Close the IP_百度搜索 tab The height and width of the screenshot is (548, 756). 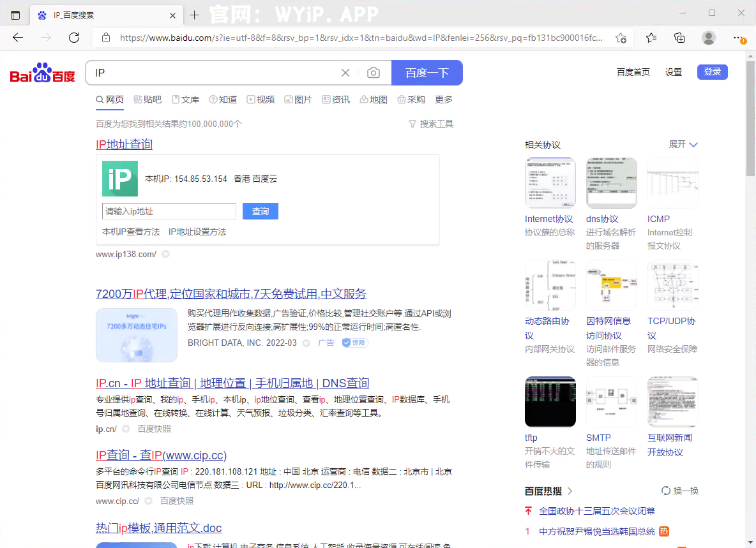tap(172, 15)
